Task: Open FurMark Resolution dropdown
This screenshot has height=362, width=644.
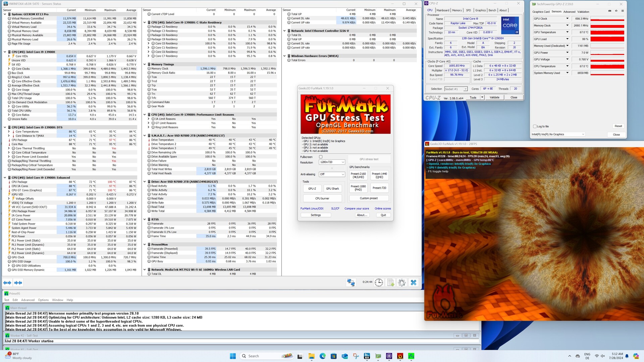Action: pyautogui.click(x=332, y=162)
